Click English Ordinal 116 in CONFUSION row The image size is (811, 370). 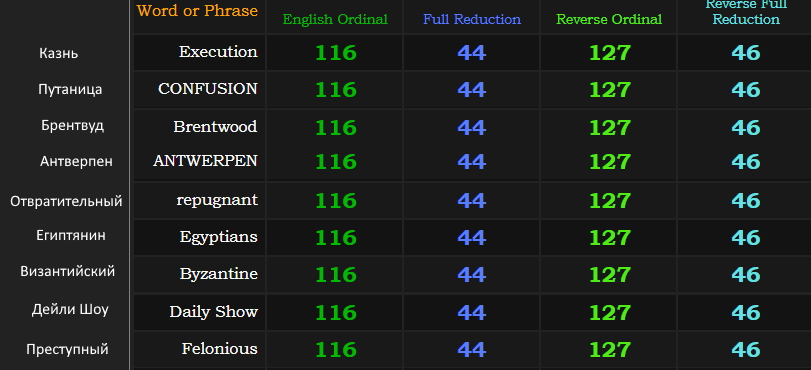tap(336, 90)
